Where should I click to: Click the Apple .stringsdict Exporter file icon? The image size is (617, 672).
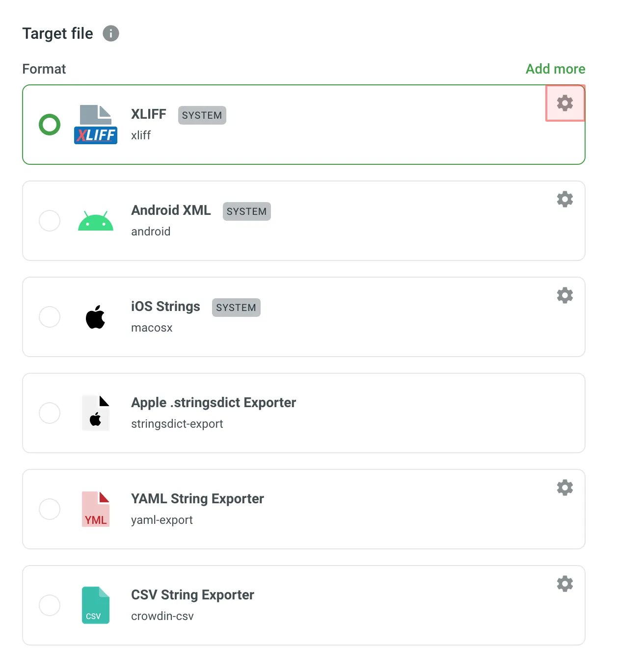pos(96,413)
